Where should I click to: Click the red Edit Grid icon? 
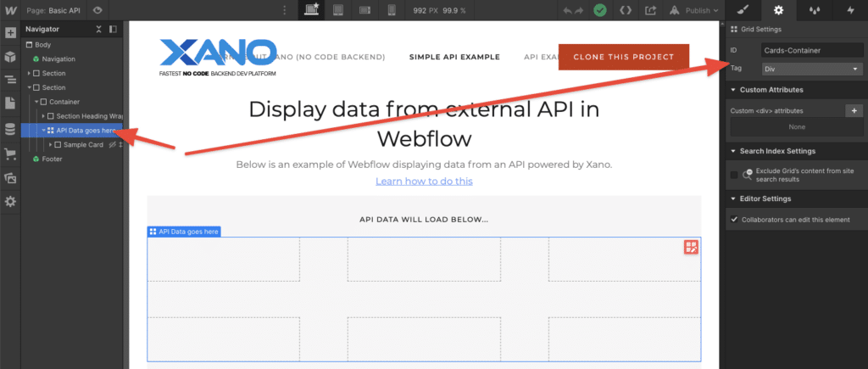pyautogui.click(x=692, y=247)
